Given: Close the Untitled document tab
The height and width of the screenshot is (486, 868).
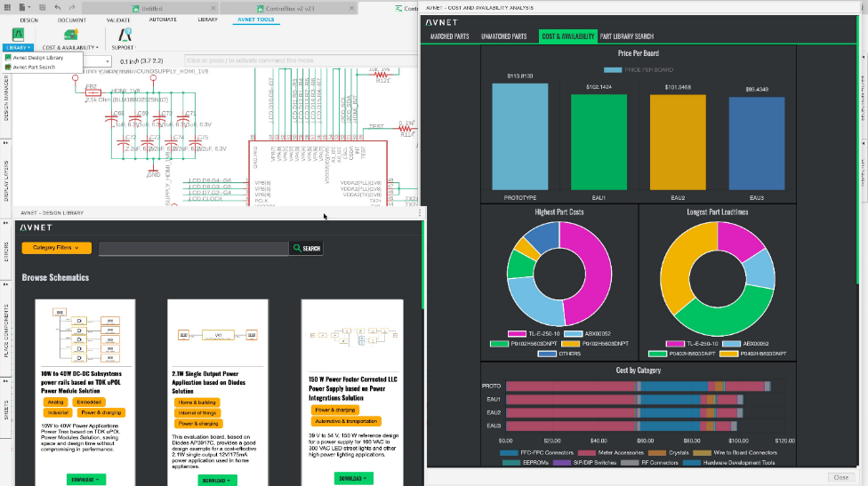Looking at the screenshot, I should [213, 8].
